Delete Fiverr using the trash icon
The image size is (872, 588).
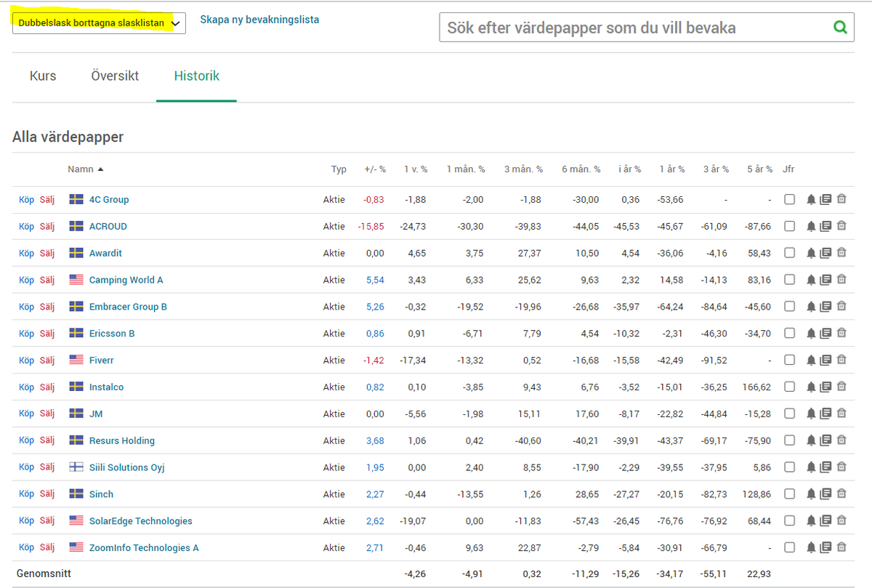[841, 361]
